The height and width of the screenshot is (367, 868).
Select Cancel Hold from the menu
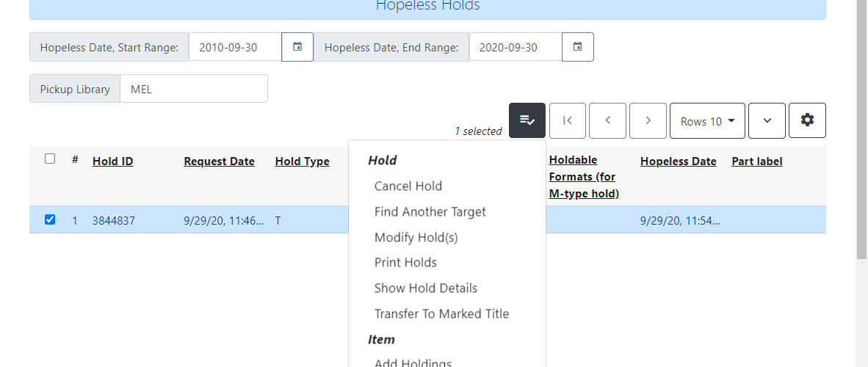(x=408, y=186)
